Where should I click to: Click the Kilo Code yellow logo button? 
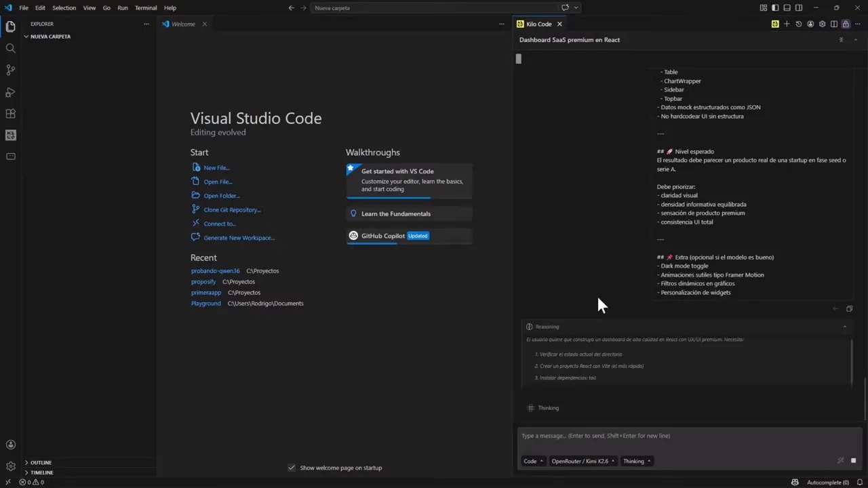pyautogui.click(x=774, y=24)
